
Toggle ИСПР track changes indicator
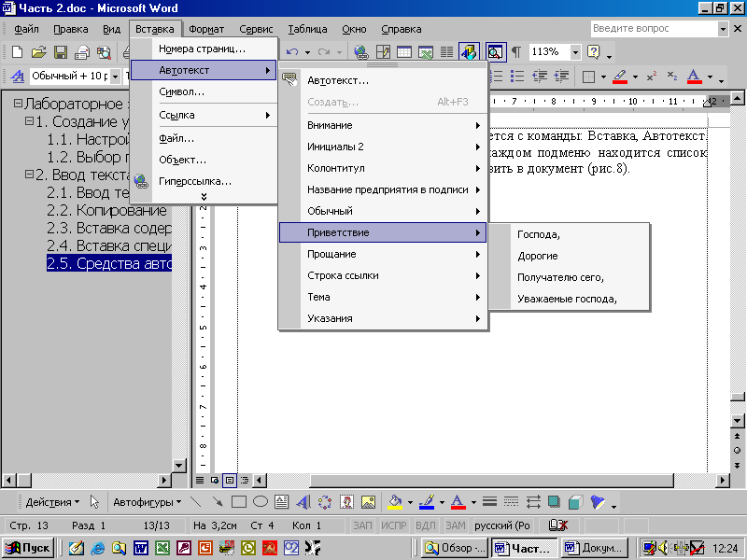click(x=394, y=525)
